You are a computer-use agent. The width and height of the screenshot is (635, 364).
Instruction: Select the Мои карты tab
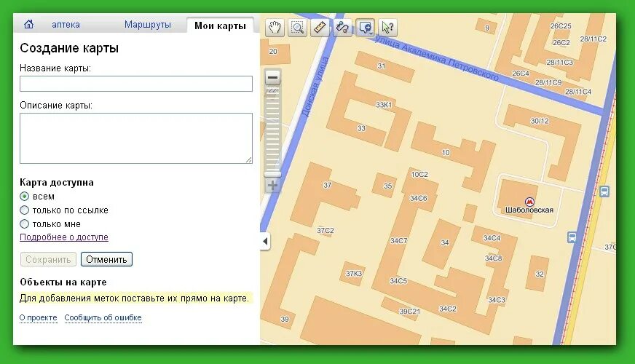point(220,25)
